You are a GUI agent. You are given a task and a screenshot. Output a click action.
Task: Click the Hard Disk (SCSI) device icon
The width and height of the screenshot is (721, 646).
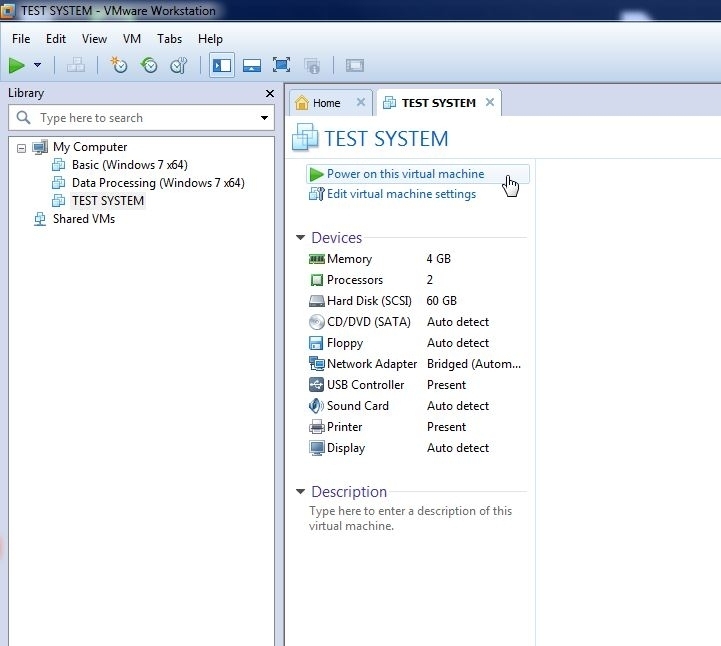pos(317,301)
